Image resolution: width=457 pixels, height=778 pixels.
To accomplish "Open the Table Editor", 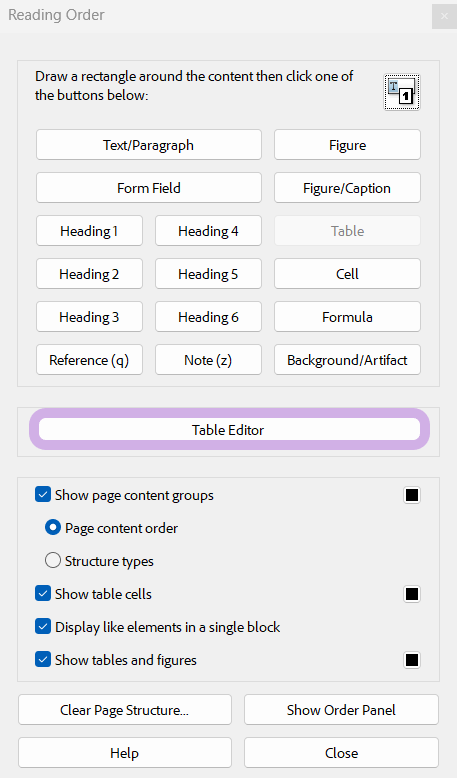I will point(229,430).
